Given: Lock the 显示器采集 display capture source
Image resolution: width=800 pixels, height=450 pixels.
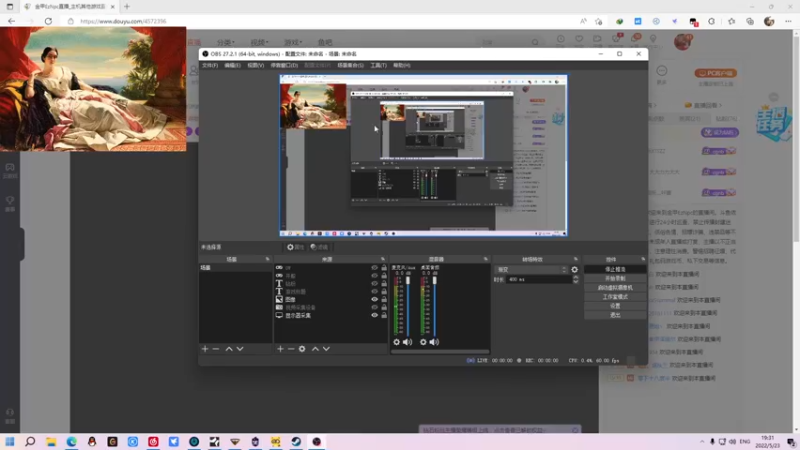Looking at the screenshot, I should click(x=384, y=315).
